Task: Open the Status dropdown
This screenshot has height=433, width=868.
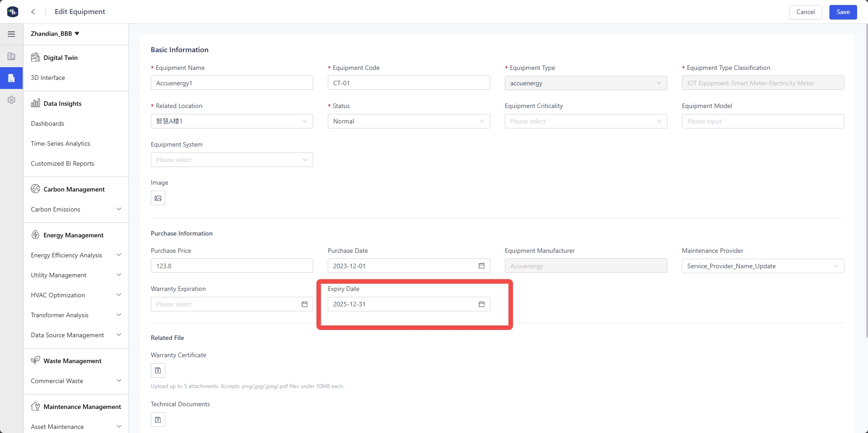Action: (x=409, y=121)
